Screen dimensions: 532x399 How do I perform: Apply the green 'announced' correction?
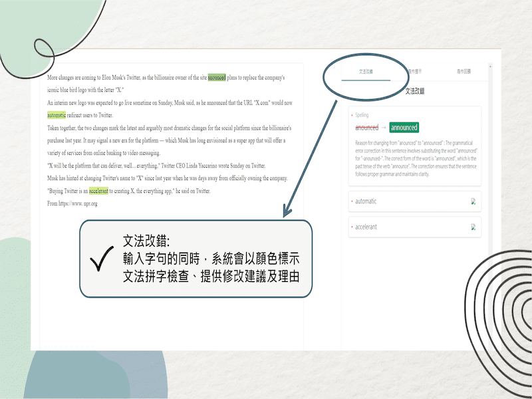(404, 128)
